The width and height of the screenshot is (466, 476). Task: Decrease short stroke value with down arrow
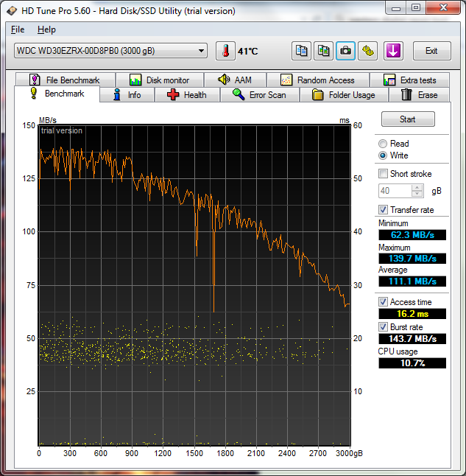(417, 194)
